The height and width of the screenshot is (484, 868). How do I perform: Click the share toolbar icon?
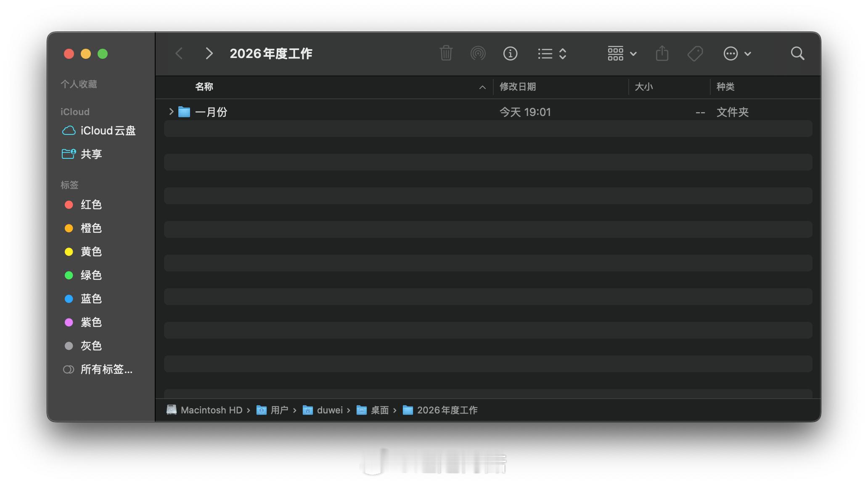click(662, 53)
